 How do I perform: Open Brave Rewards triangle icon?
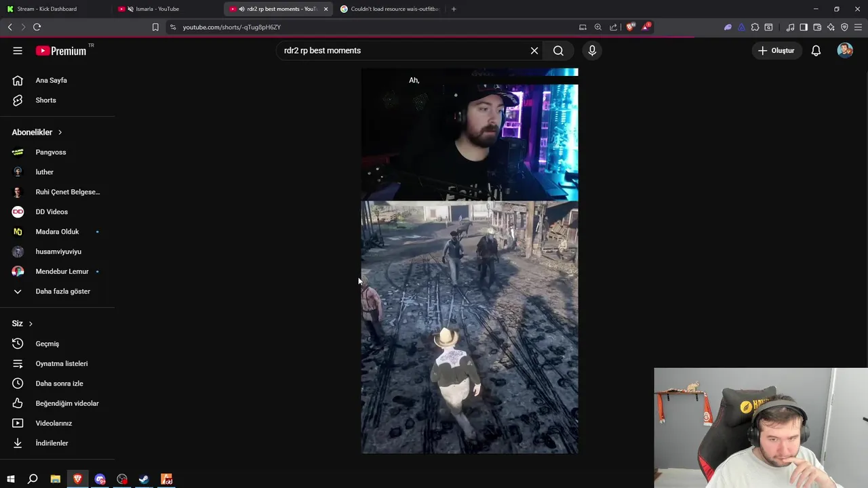point(646,27)
